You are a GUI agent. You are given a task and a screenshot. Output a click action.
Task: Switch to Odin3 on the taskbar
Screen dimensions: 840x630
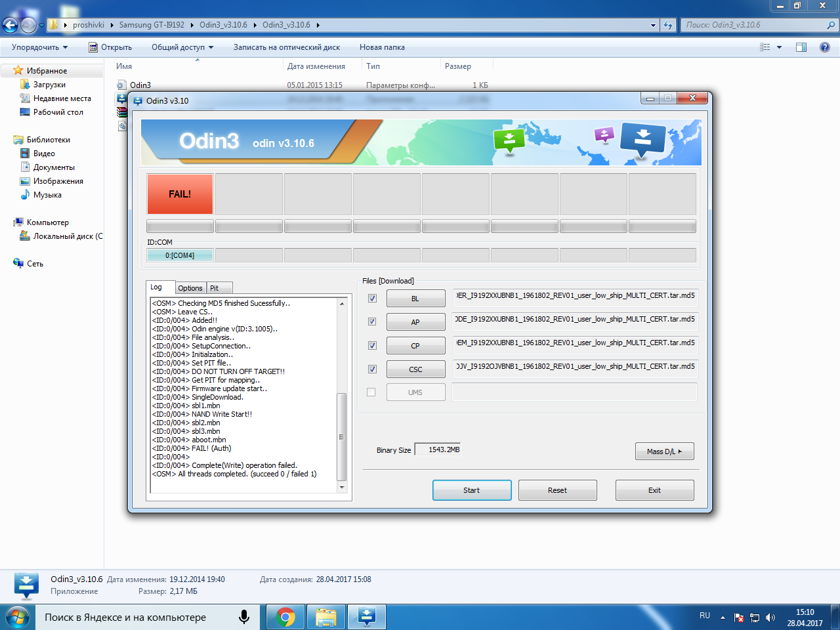point(367,618)
